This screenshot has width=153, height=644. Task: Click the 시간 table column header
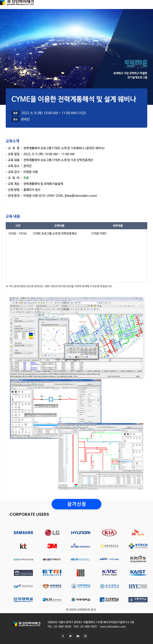pos(18,226)
